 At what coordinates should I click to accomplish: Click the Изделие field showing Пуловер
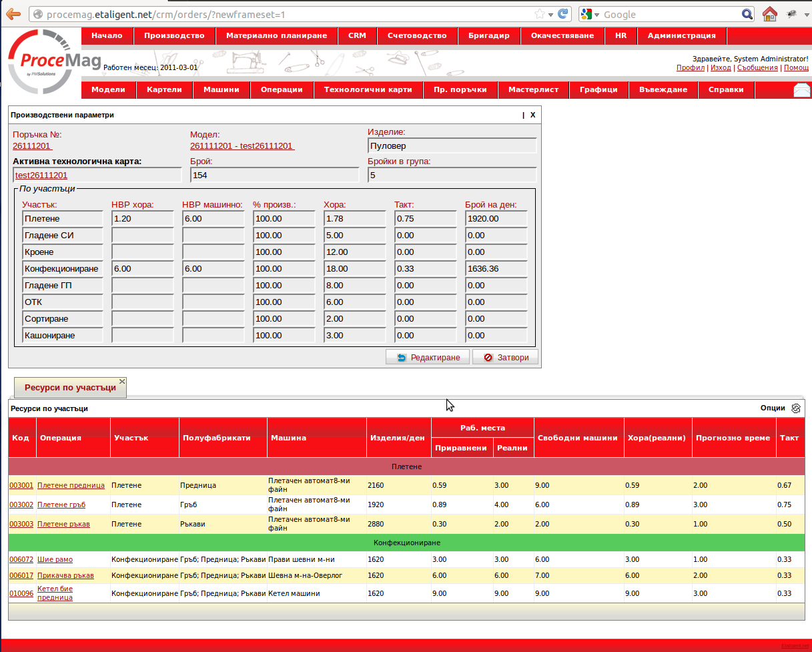tap(452, 145)
